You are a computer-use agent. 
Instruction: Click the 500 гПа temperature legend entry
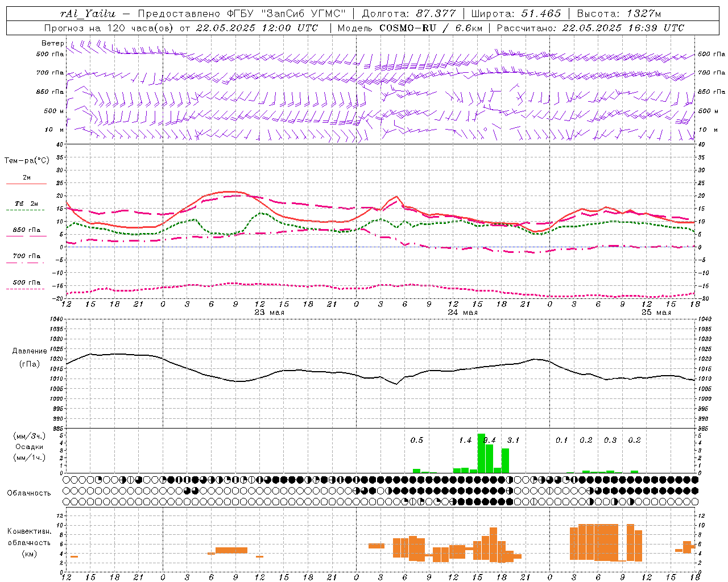click(27, 282)
